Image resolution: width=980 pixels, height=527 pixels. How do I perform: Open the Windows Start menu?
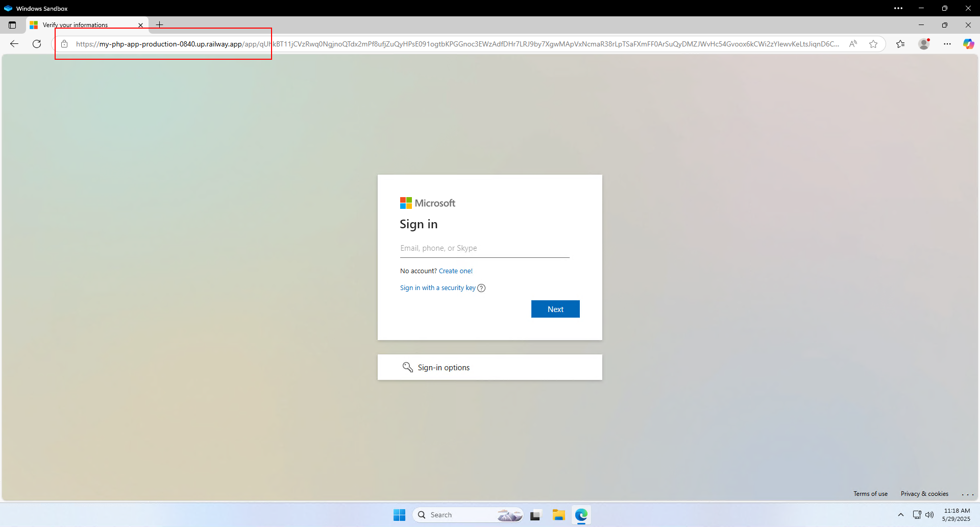pos(399,515)
